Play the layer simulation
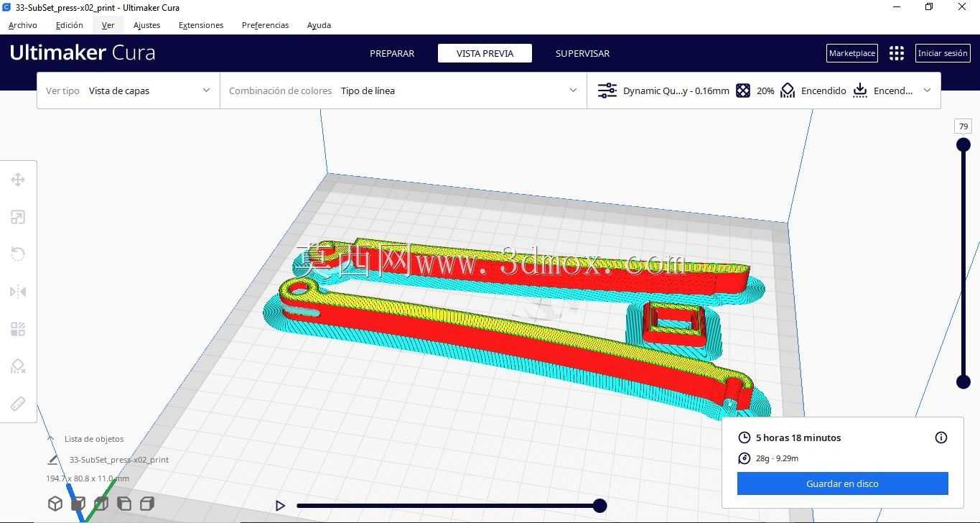 tap(281, 506)
